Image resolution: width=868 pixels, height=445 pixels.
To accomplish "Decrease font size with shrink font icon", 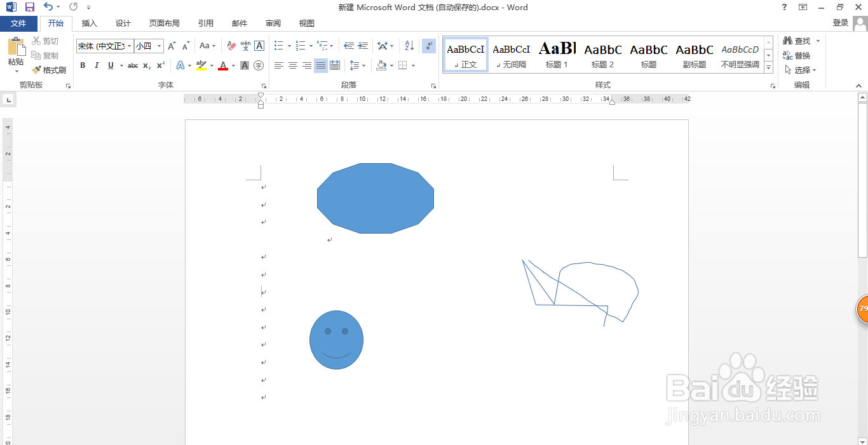I will [x=186, y=46].
